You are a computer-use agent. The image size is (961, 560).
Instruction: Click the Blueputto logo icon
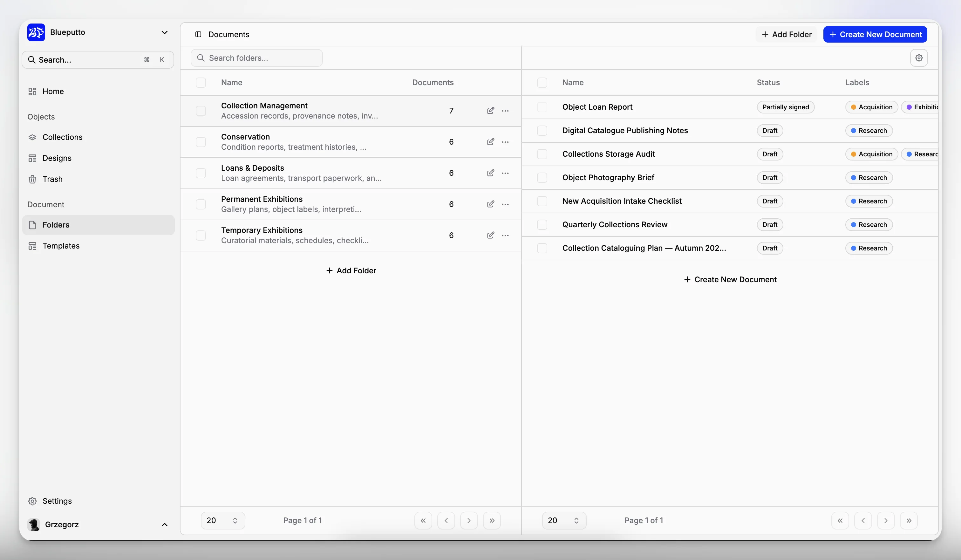[36, 32]
